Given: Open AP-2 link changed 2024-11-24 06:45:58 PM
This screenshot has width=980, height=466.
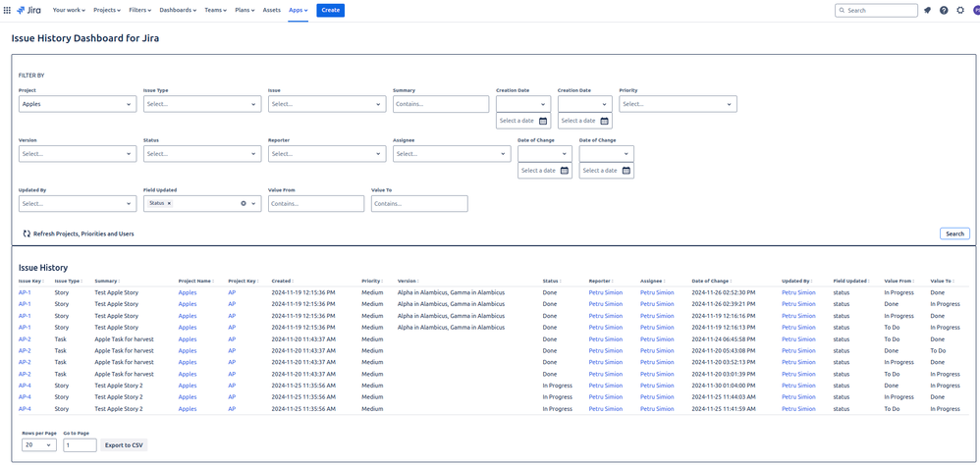Looking at the screenshot, I should (25, 339).
